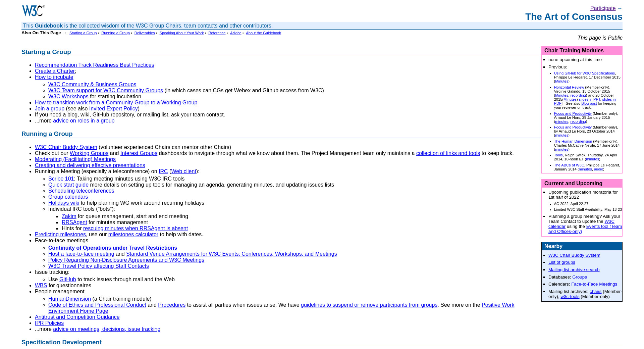Jump to Starting a Group section

pyautogui.click(x=83, y=33)
